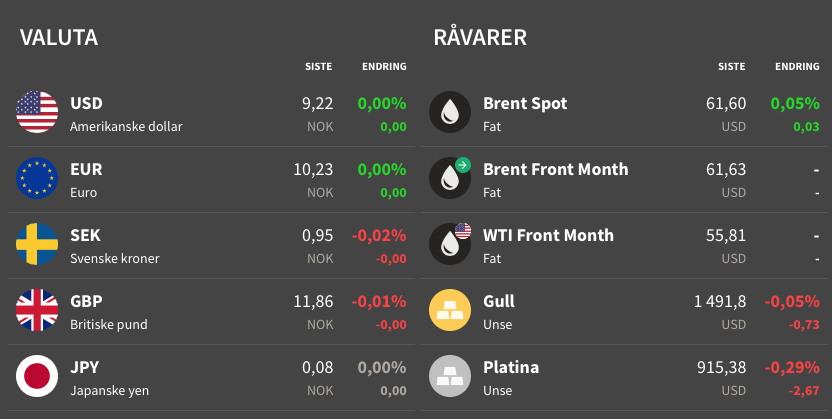Screen dimensions: 832x419
Task: Open the Platina commodity name
Action: coord(511,367)
